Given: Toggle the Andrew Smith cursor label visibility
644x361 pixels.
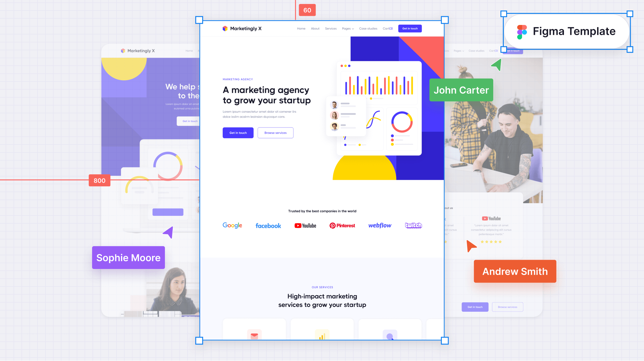Looking at the screenshot, I should [515, 271].
